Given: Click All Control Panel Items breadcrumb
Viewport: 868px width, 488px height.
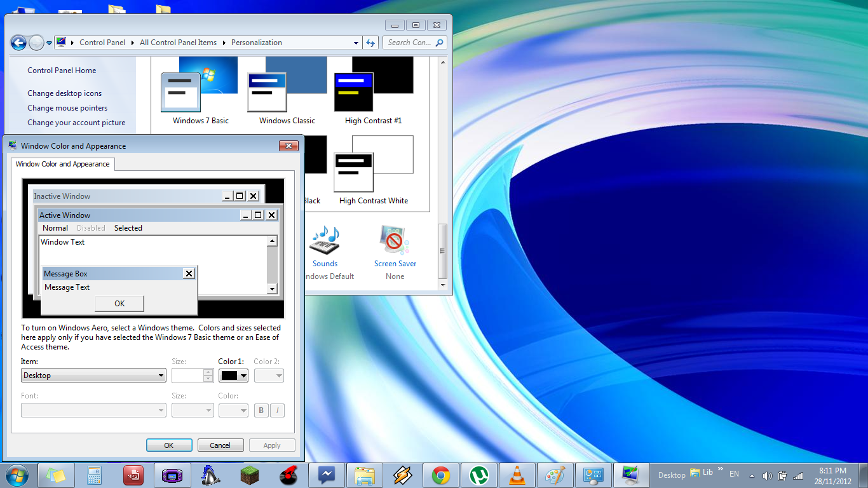Looking at the screenshot, I should coord(178,43).
